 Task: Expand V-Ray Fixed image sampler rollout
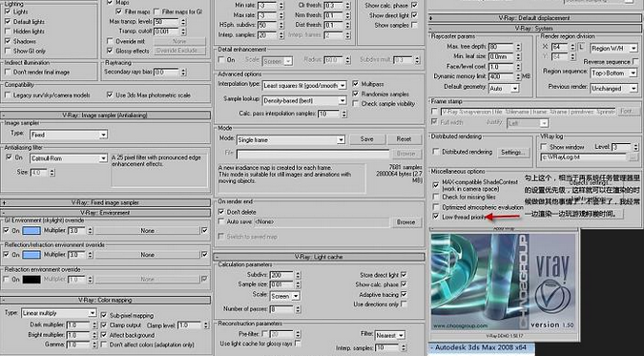tap(106, 202)
